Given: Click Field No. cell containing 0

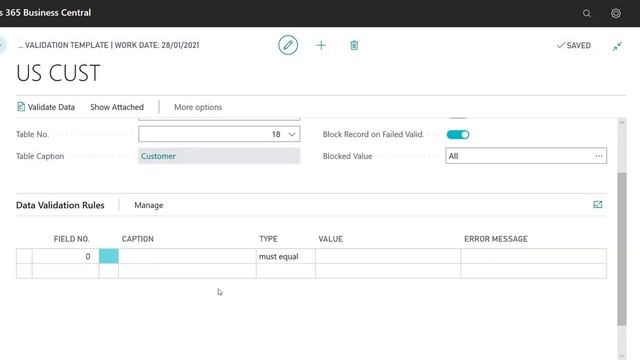Looking at the screenshot, I should coord(65,256).
